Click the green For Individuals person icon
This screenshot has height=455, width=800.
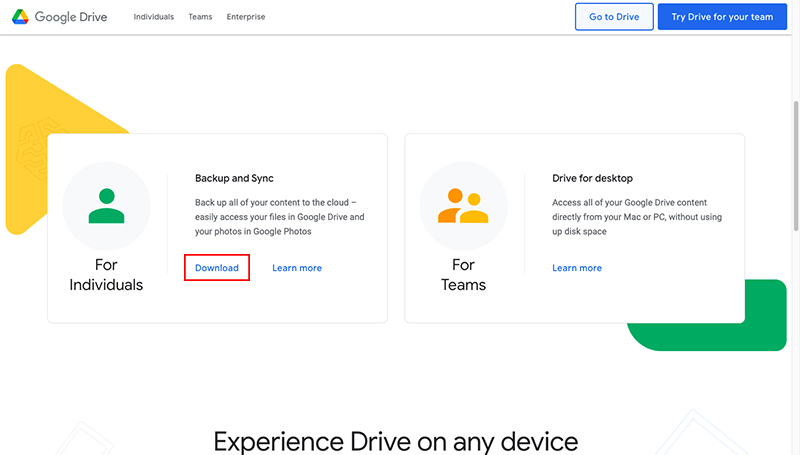click(x=106, y=205)
